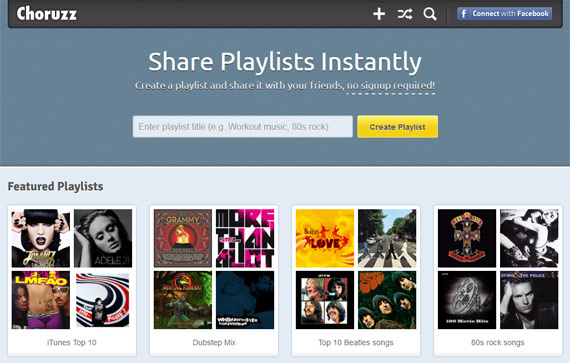Click the Mortal Kombat album cover
The width and height of the screenshot is (570, 363).
point(182,300)
